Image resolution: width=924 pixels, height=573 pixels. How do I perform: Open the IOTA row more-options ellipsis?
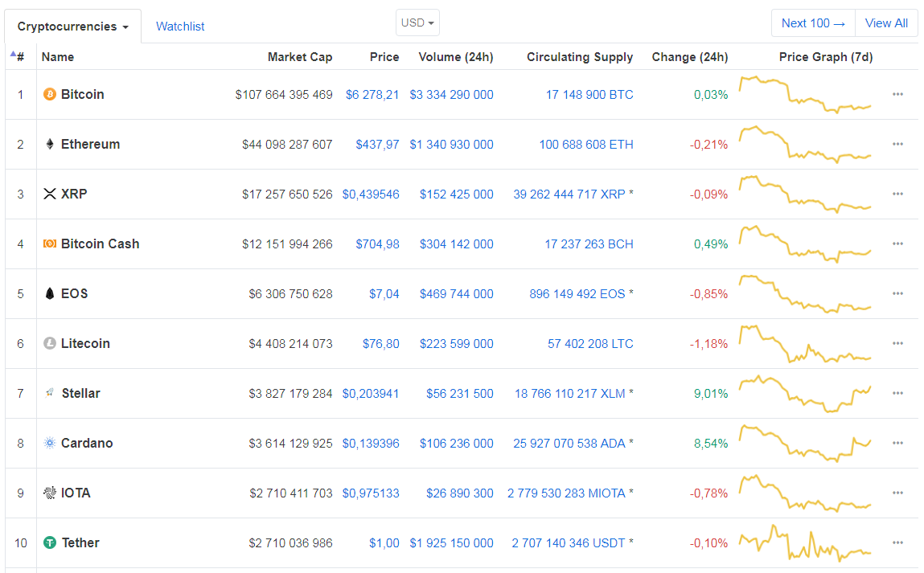coord(897,493)
